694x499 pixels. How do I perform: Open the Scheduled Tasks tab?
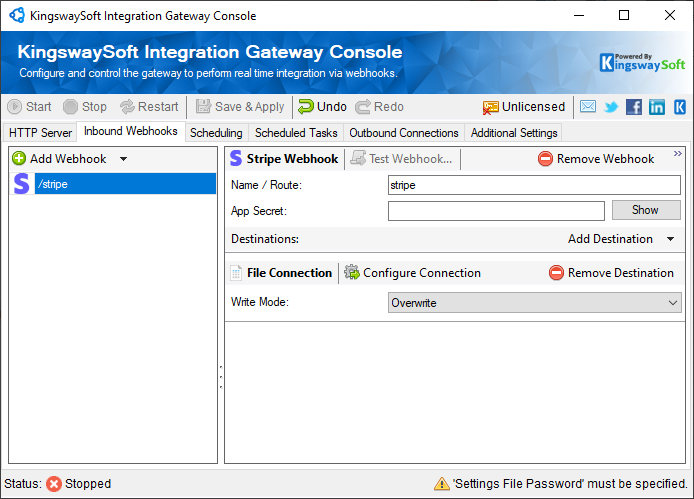[x=296, y=133]
